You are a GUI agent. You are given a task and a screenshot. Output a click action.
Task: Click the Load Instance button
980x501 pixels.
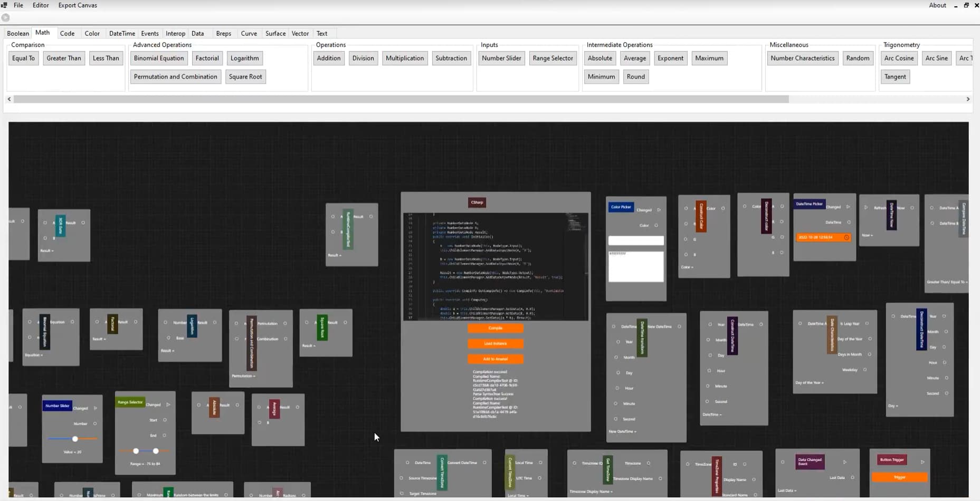coord(496,343)
